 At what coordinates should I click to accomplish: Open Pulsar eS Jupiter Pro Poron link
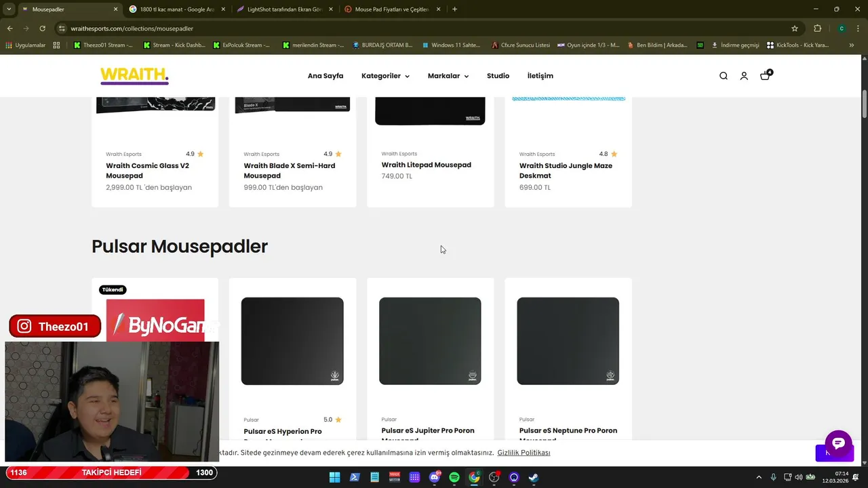[428, 434]
